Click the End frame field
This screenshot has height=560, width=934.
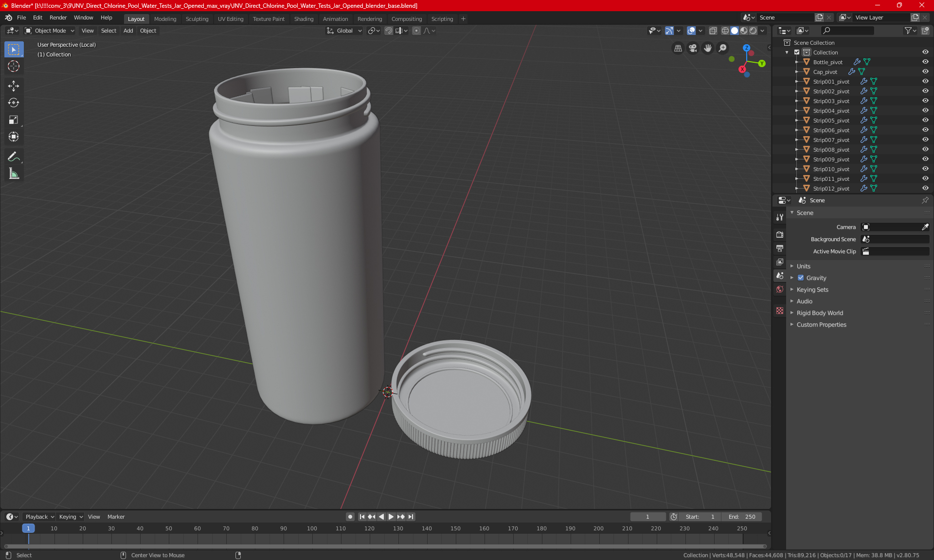click(742, 517)
